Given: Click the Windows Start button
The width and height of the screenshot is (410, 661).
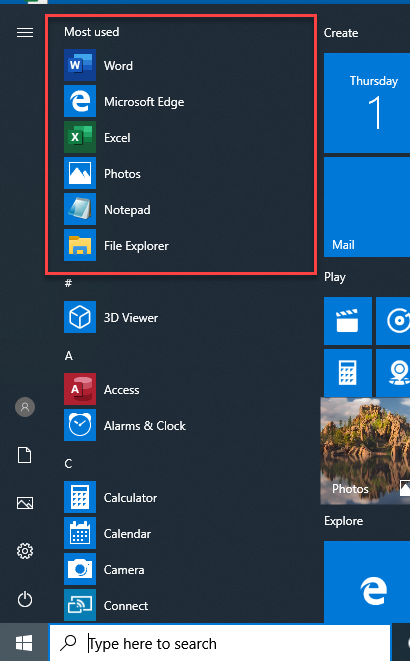Looking at the screenshot, I should point(24,643).
